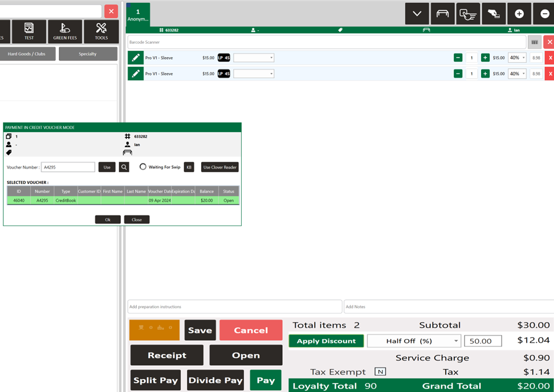Screen dimensions: 554x392
Task: Clear search with red X button
Action: [111, 11]
